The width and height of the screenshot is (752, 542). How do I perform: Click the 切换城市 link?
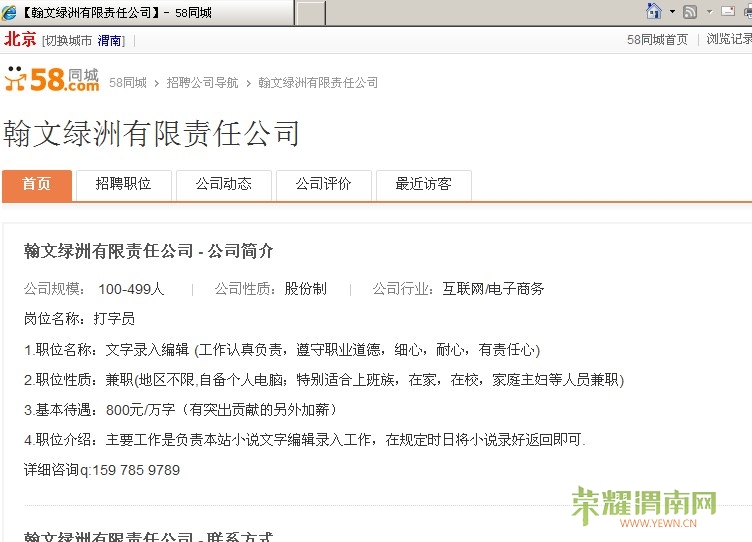pos(70,41)
